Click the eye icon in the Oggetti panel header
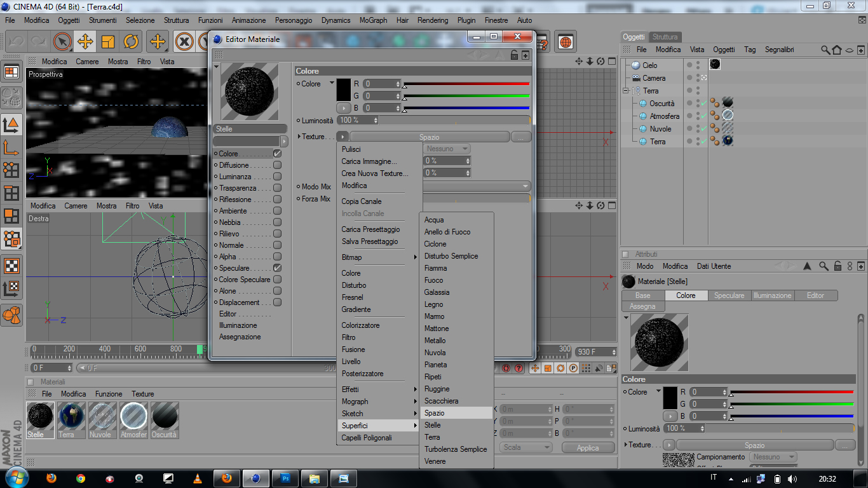The width and height of the screenshot is (868, 488). coord(849,50)
